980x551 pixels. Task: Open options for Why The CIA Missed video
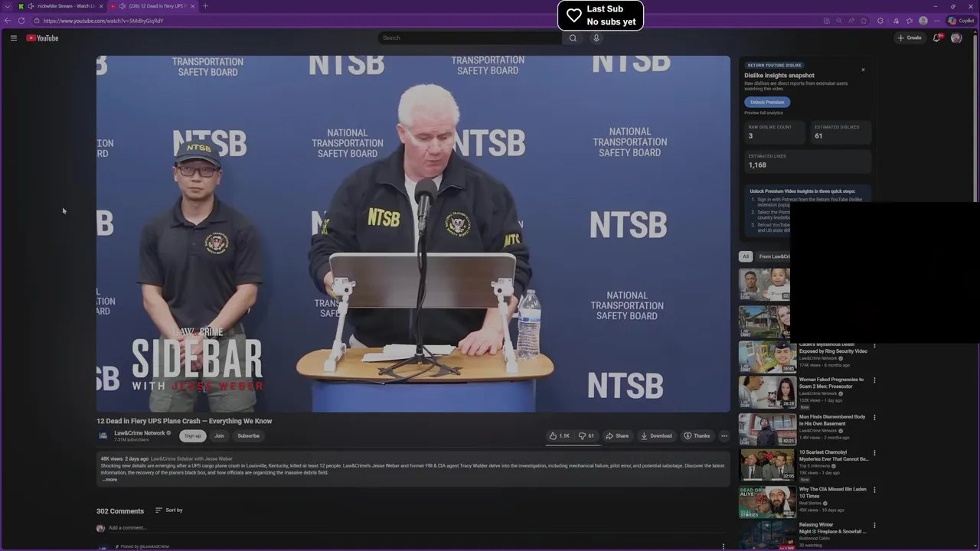(x=874, y=490)
